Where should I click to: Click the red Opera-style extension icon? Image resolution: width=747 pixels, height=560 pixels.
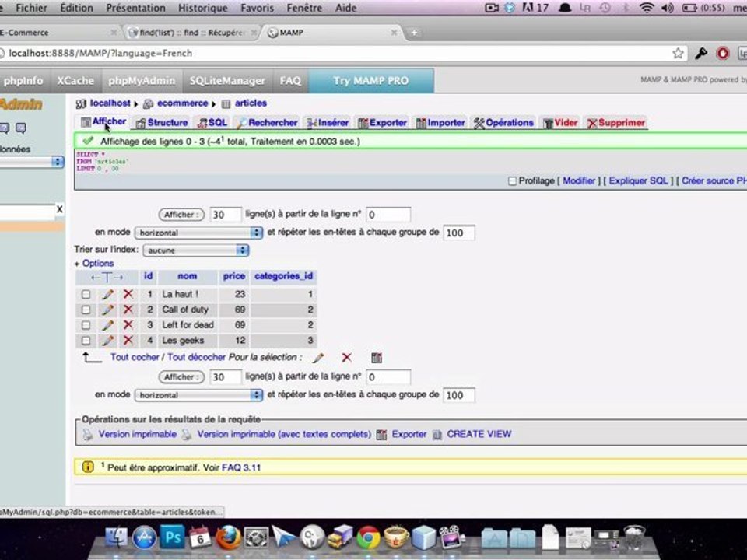click(723, 53)
